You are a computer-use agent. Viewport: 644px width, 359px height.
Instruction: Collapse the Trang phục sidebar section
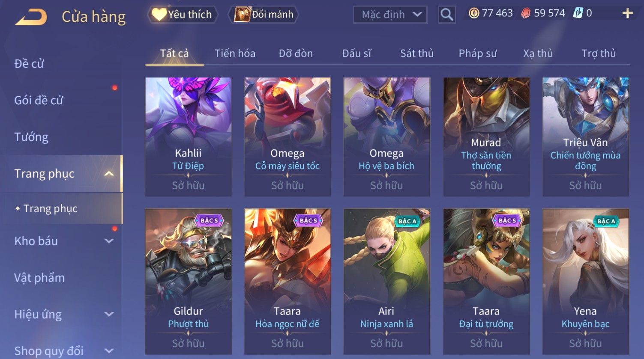(109, 173)
